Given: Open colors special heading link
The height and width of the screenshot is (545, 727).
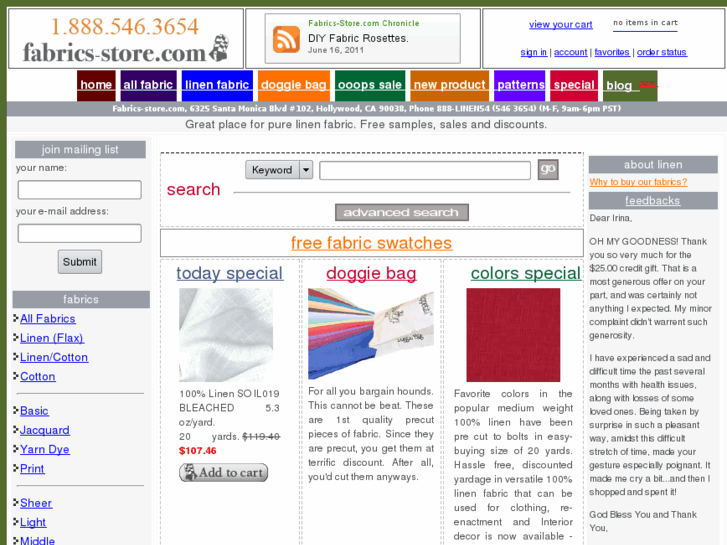Looking at the screenshot, I should click(526, 273).
